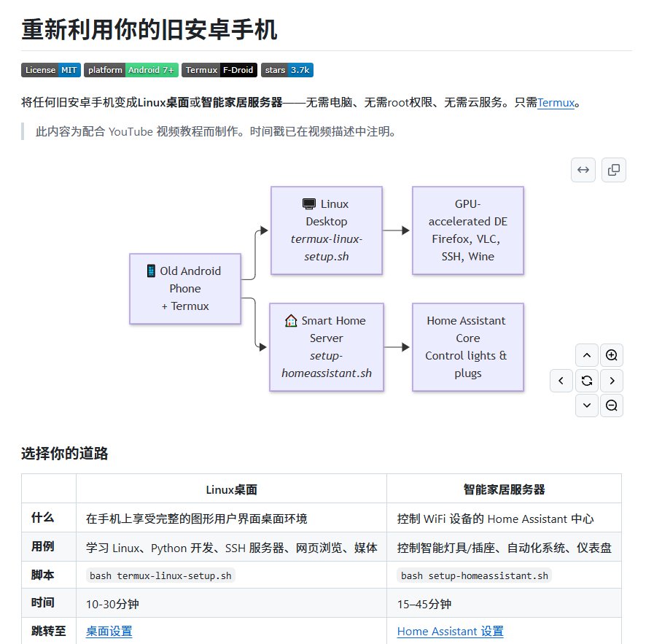The image size is (654, 644).
Task: Click the Linux Desktop diagram node
Action: (x=327, y=230)
